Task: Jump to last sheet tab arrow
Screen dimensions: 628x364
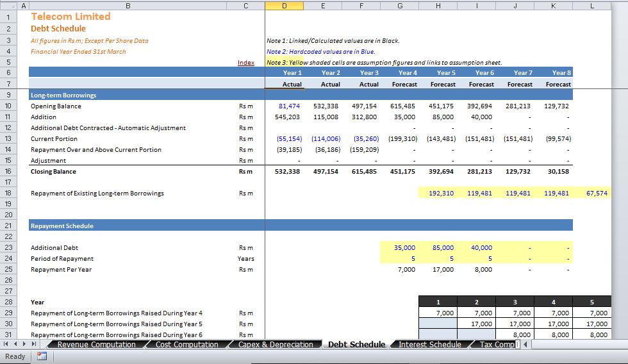Action: click(x=34, y=344)
